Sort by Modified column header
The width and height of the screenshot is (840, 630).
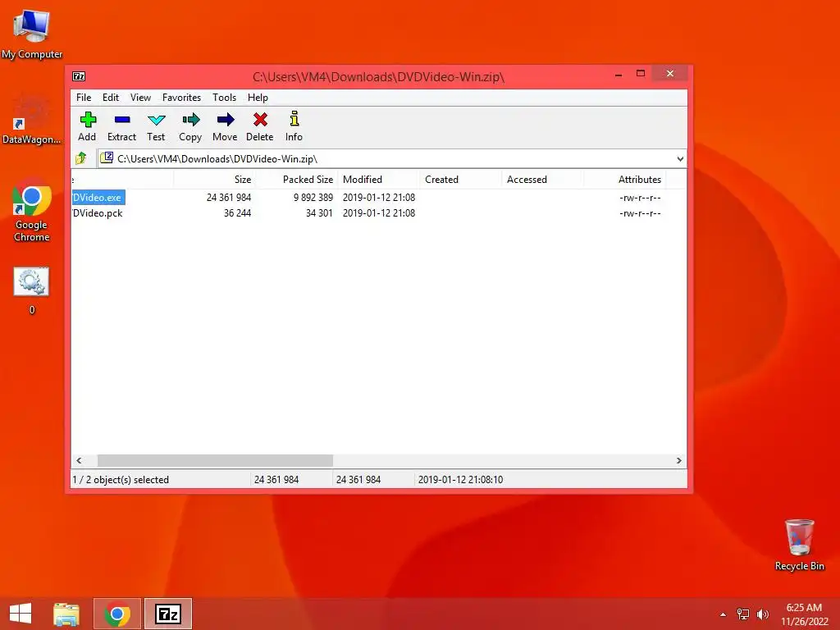[378, 180]
